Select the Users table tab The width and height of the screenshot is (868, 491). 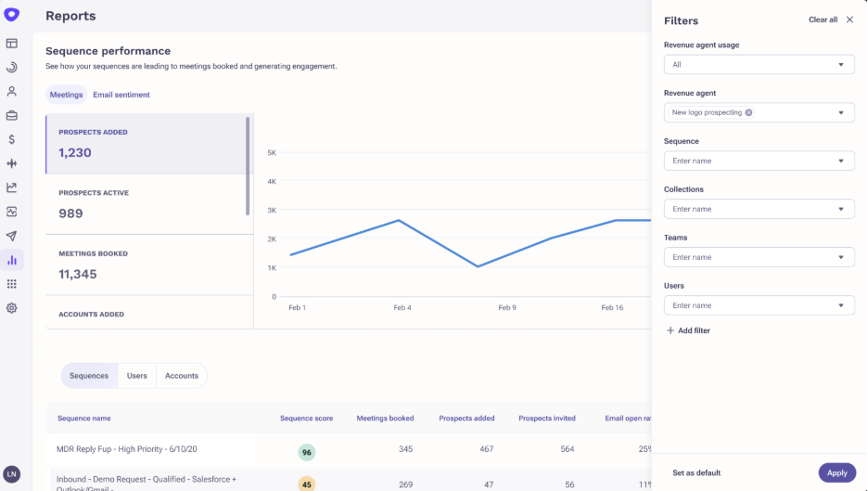pyautogui.click(x=136, y=376)
